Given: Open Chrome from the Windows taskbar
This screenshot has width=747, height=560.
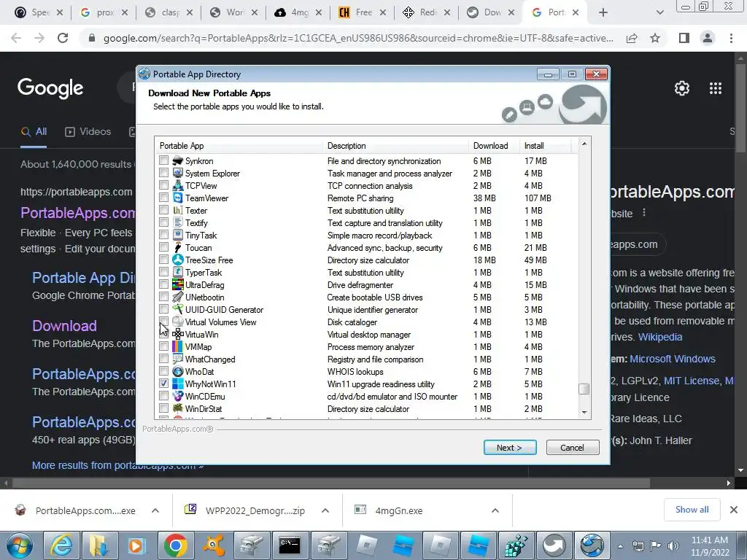Looking at the screenshot, I should pos(175,545).
